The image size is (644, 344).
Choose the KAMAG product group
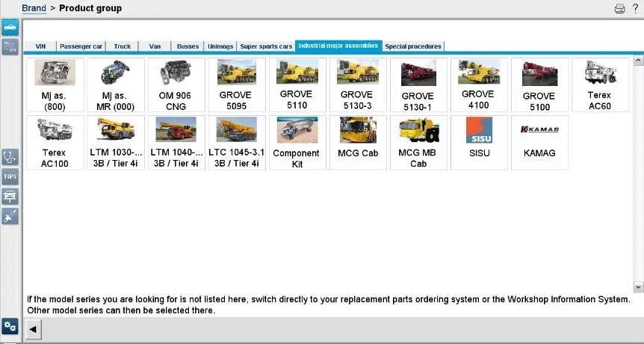point(539,143)
